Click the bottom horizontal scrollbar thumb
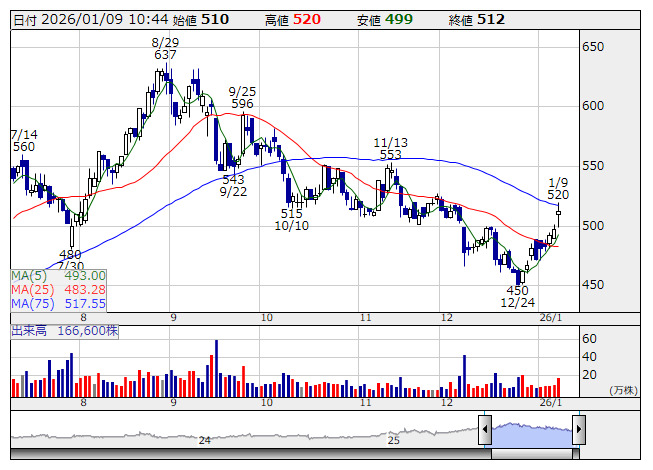 coord(532,454)
